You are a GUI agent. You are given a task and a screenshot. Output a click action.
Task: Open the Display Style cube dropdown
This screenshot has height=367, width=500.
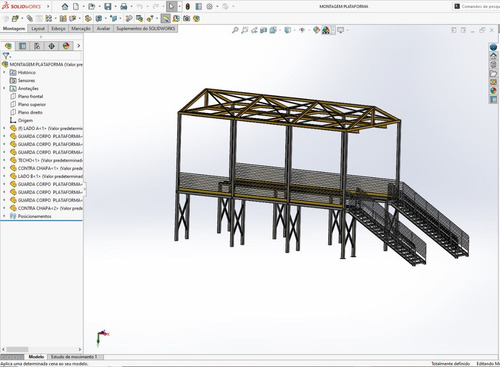click(294, 30)
